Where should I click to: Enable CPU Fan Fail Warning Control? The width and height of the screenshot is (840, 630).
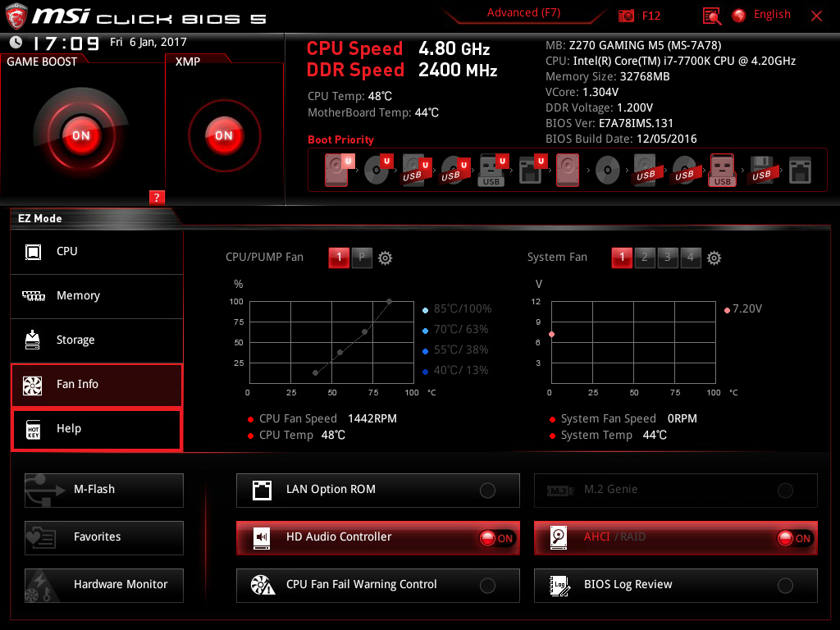pyautogui.click(x=377, y=586)
